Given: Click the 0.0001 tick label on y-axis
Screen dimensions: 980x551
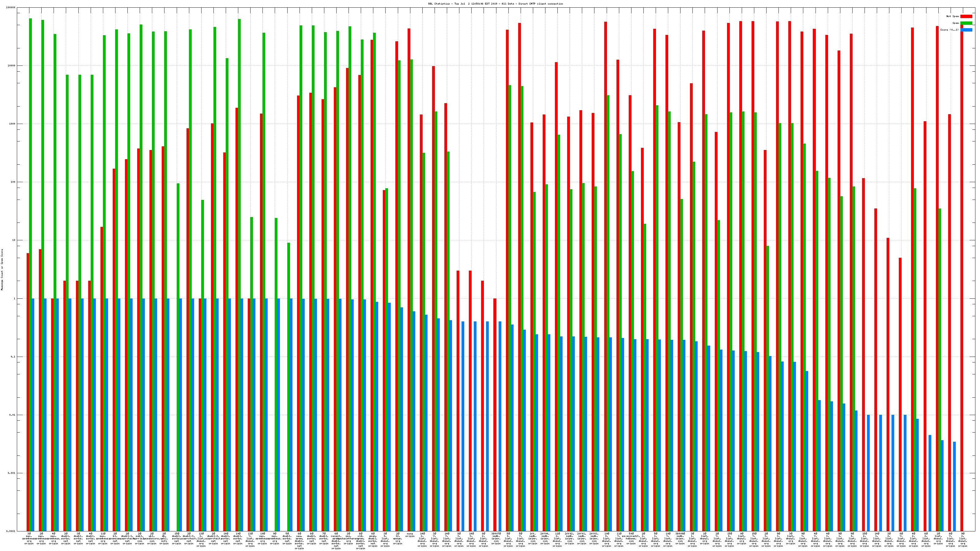Looking at the screenshot, I should point(11,531).
